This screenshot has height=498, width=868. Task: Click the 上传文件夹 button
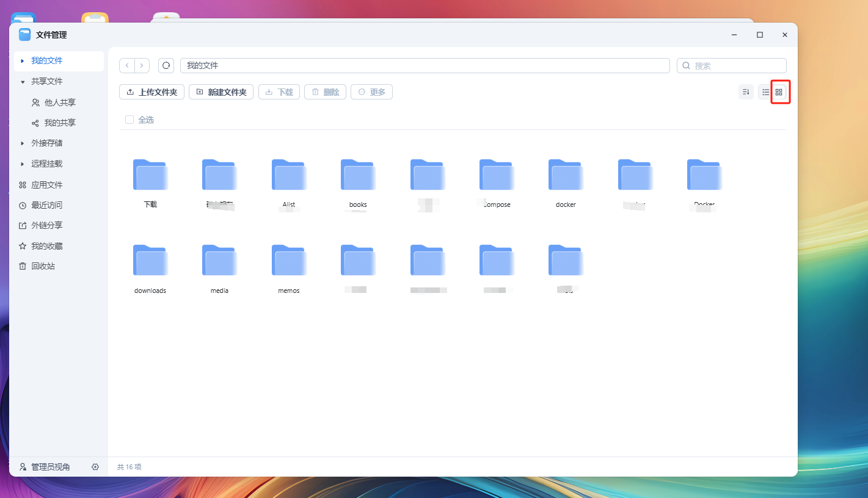click(x=151, y=92)
